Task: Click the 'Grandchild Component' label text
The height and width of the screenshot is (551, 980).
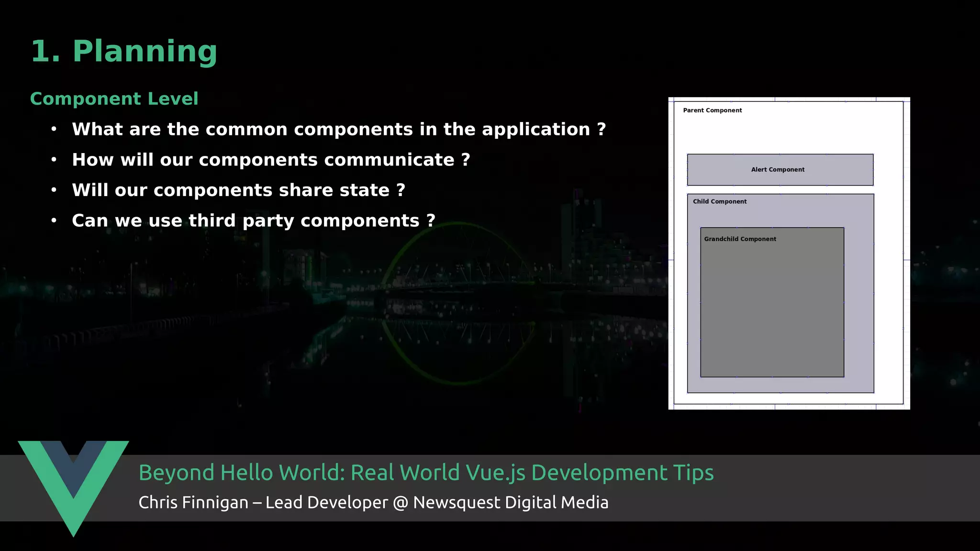Action: coord(740,239)
